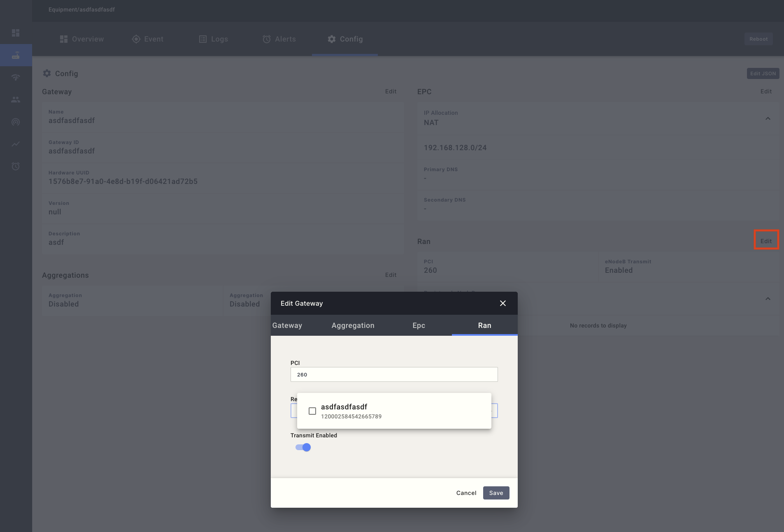Collapse the registered eNodeBs section chevron
The height and width of the screenshot is (532, 784).
point(768,299)
